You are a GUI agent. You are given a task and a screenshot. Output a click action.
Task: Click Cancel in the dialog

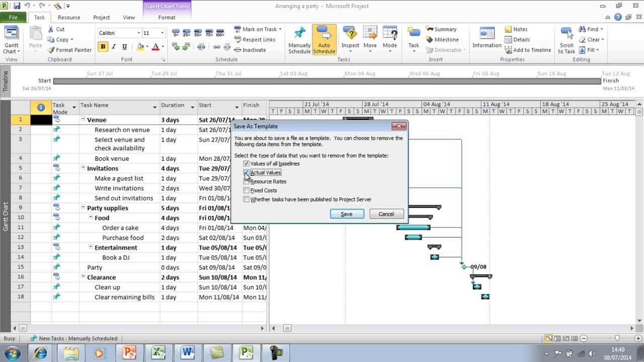click(386, 214)
